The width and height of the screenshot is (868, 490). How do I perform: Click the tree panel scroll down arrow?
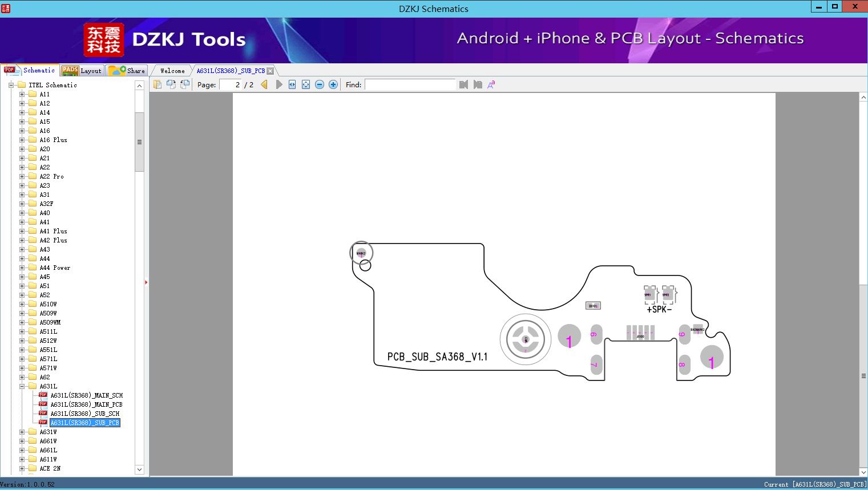[139, 469]
